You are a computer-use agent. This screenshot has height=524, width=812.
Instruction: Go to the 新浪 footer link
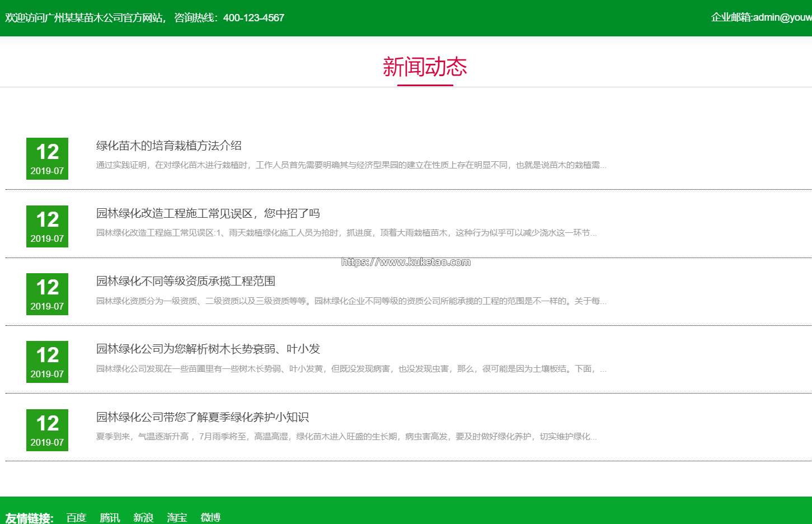143,517
